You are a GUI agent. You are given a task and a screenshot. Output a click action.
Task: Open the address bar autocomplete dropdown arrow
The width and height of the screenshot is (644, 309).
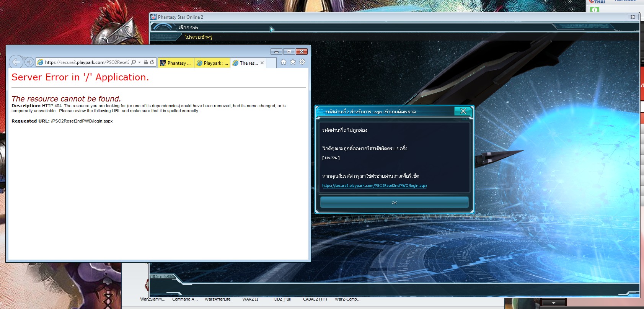coord(140,62)
